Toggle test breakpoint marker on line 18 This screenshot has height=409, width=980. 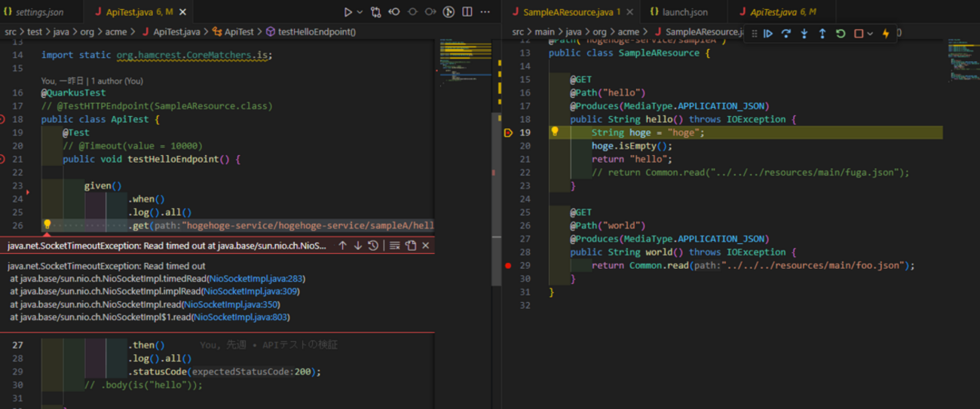[x=2, y=119]
